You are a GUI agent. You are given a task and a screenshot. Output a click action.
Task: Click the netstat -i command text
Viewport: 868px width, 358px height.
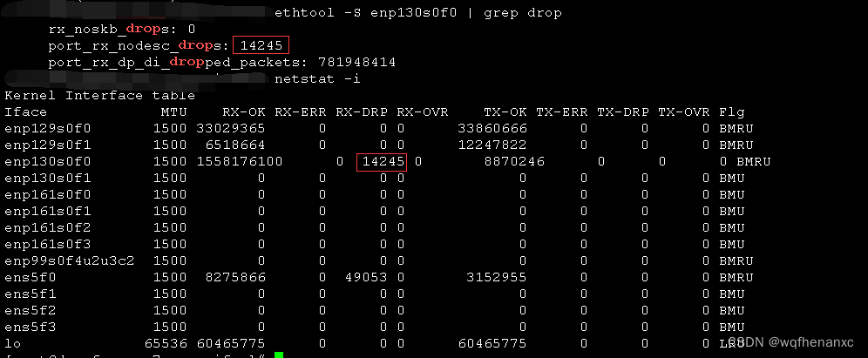pos(317,78)
